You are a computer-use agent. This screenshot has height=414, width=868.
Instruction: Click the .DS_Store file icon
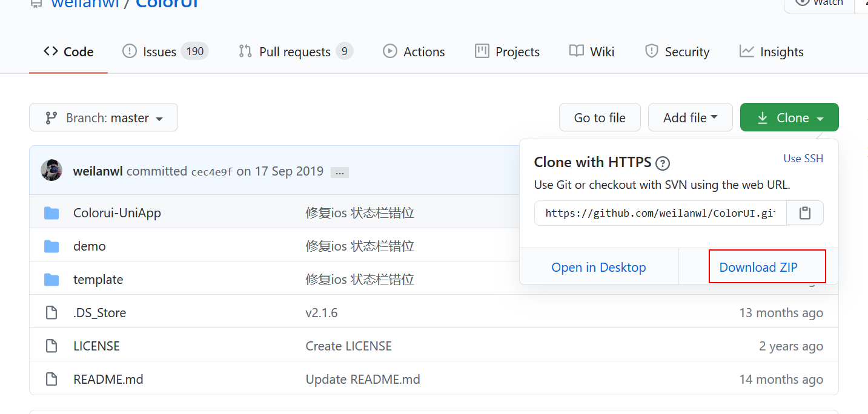(51, 313)
